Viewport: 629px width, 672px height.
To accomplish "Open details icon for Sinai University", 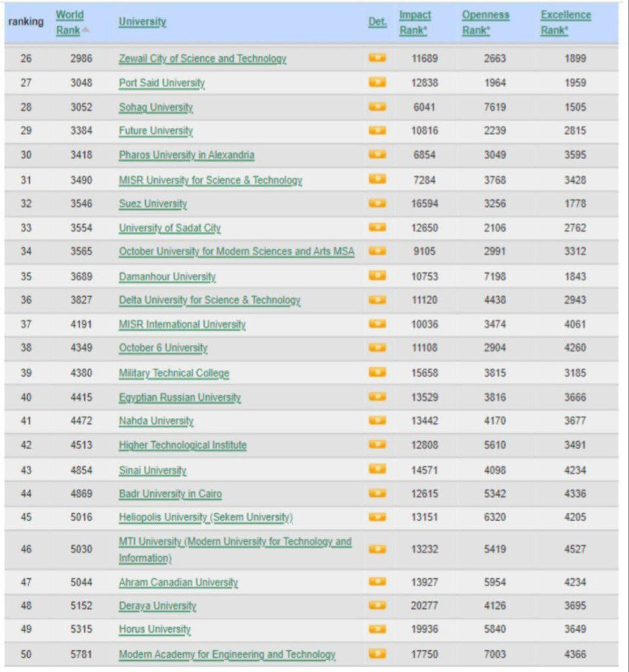I will (x=378, y=469).
